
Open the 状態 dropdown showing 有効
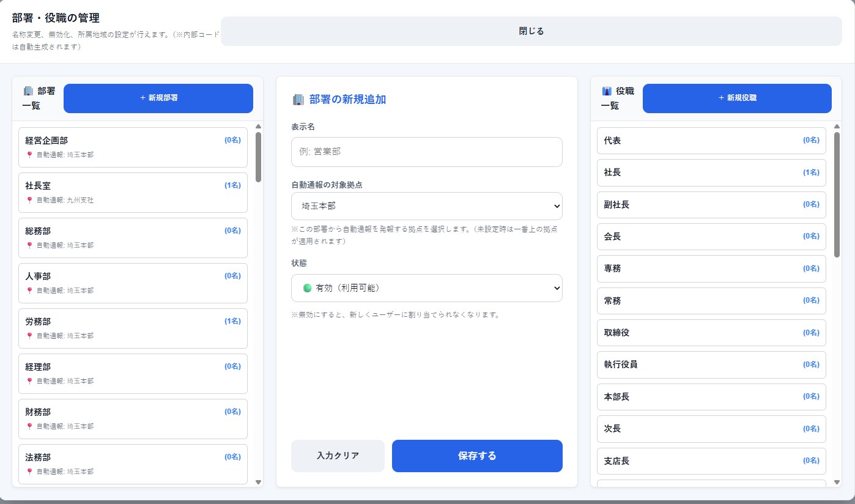(427, 288)
